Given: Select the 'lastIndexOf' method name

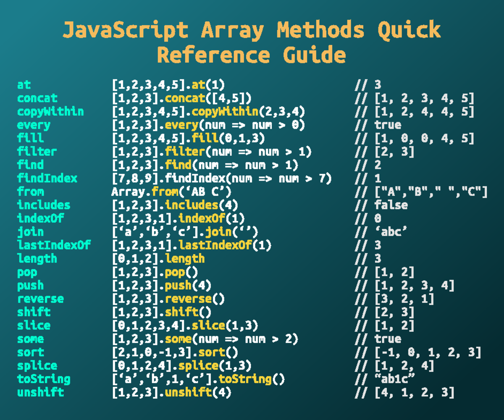Looking at the screenshot, I should (x=54, y=245).
